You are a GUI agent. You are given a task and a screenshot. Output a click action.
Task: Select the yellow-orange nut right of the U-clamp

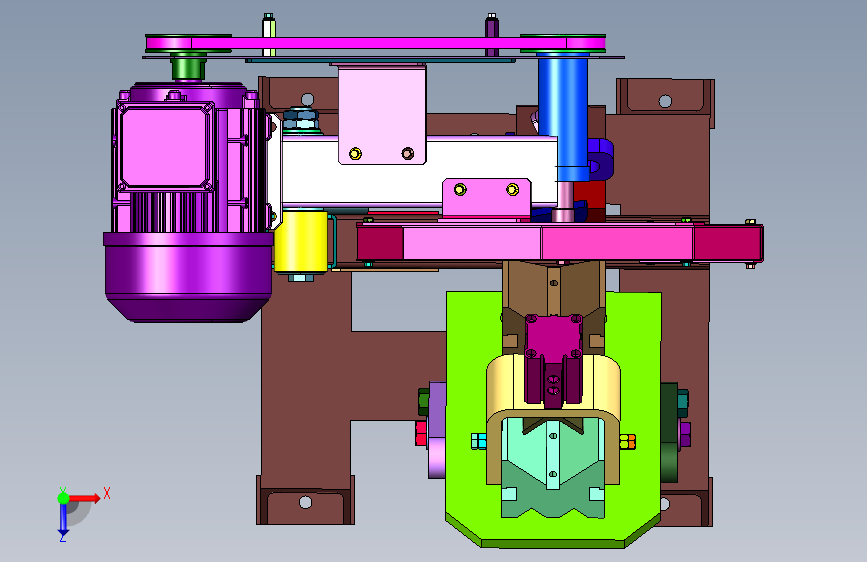point(628,441)
